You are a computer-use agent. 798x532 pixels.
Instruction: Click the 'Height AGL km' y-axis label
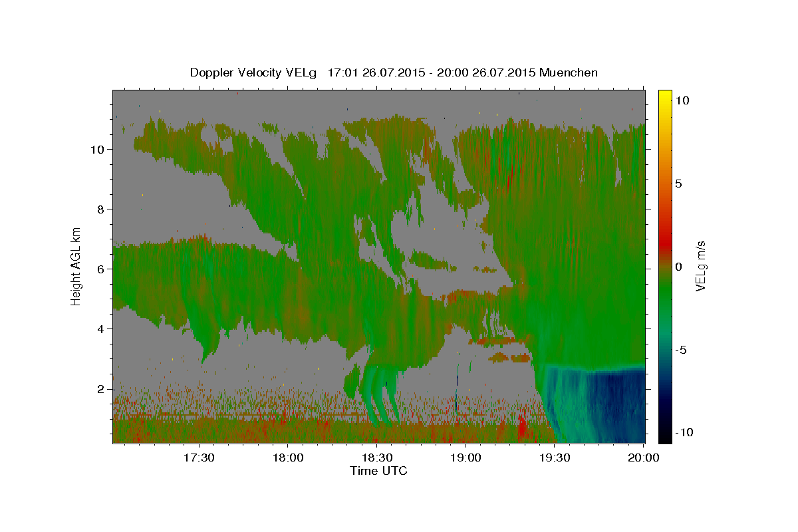(x=76, y=266)
